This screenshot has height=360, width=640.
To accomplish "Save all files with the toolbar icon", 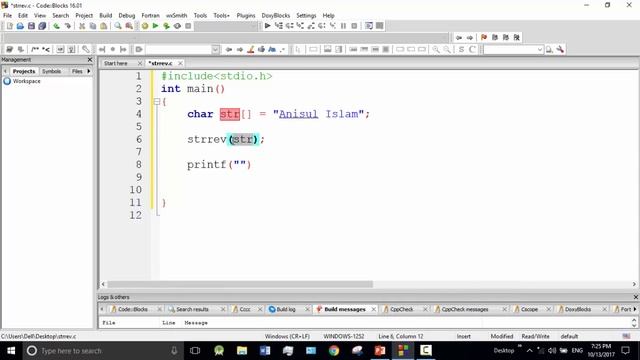I will 42,26.
